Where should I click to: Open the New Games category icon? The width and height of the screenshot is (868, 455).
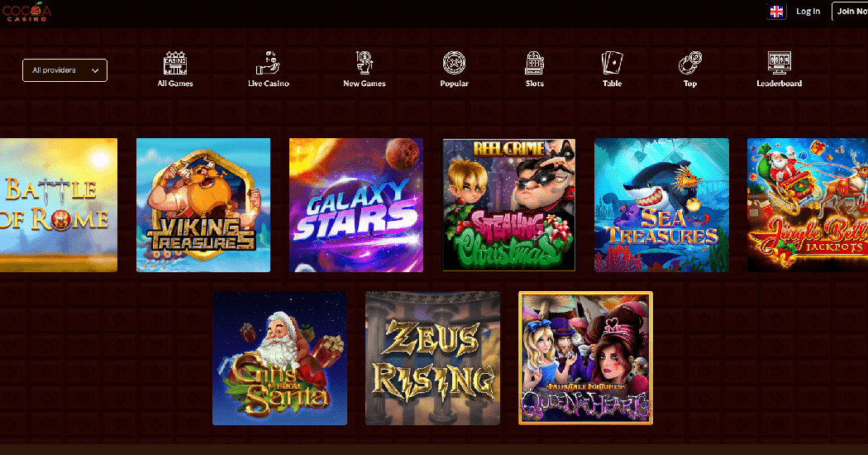click(x=364, y=63)
